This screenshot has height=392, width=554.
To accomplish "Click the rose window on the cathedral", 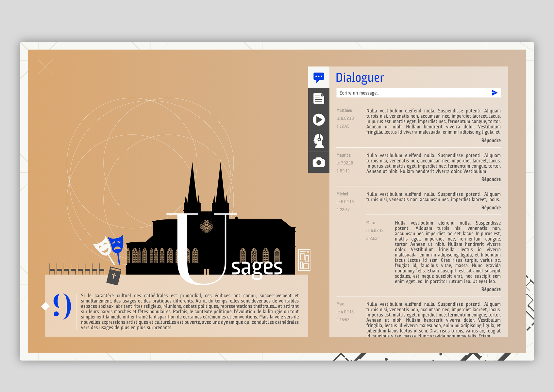I will 206,226.
